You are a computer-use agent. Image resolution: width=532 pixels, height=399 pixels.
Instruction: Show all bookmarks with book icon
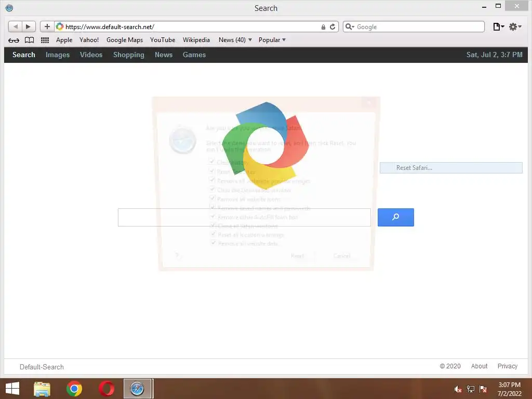[30, 40]
